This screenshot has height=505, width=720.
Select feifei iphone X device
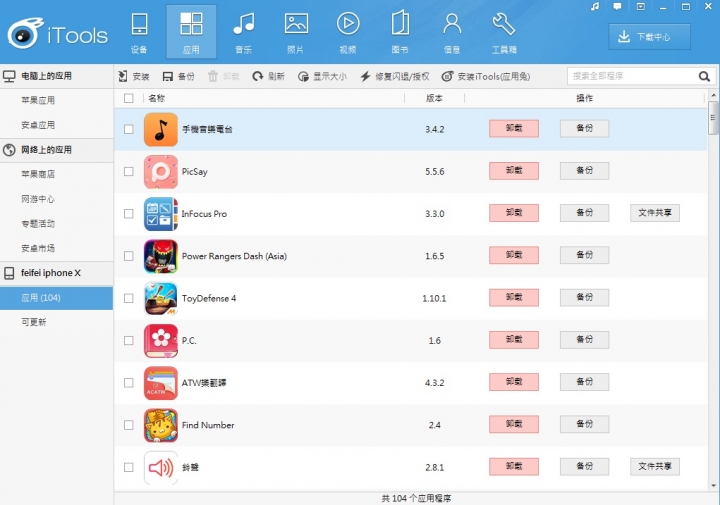tap(56, 273)
